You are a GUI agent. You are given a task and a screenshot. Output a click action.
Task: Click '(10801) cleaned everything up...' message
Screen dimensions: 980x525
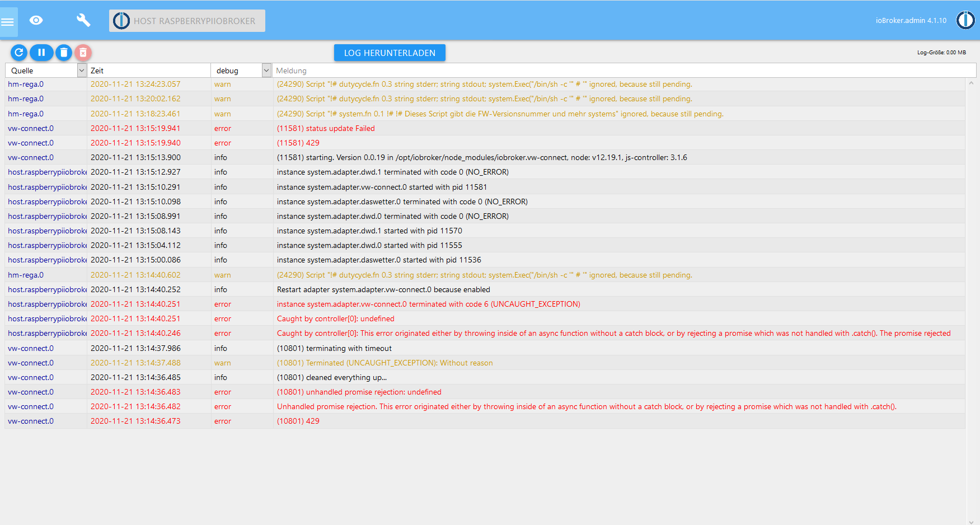pyautogui.click(x=332, y=377)
